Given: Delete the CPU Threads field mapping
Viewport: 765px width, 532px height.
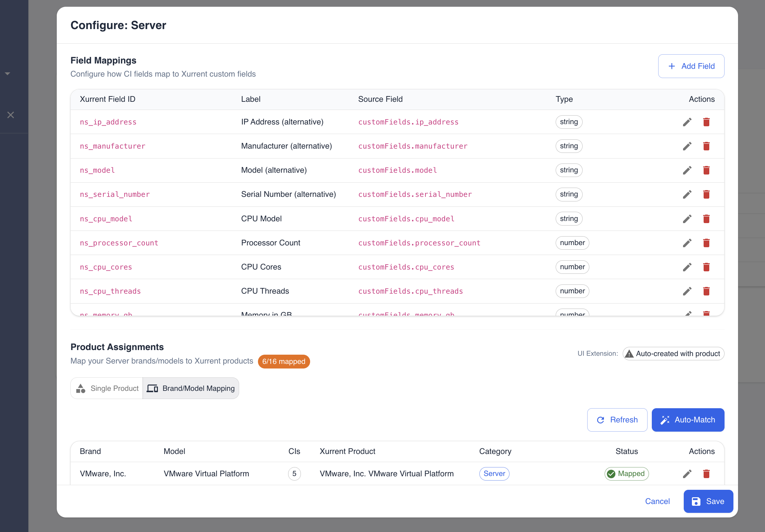Looking at the screenshot, I should tap(706, 291).
